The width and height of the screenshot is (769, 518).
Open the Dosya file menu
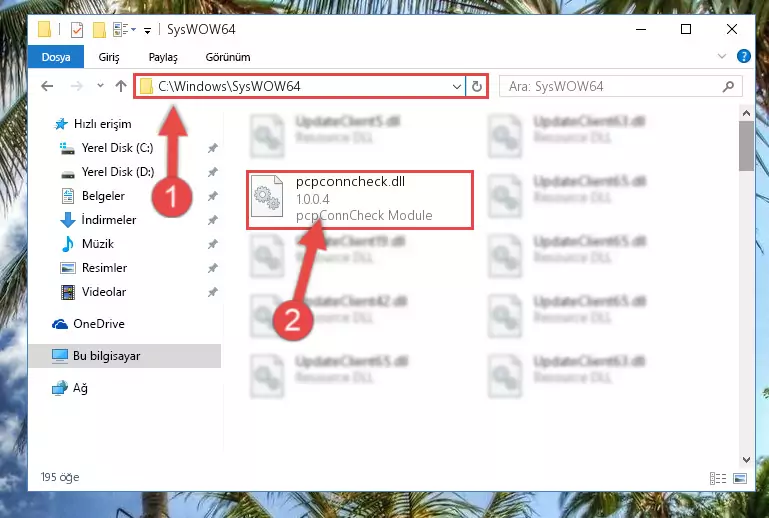(56, 57)
